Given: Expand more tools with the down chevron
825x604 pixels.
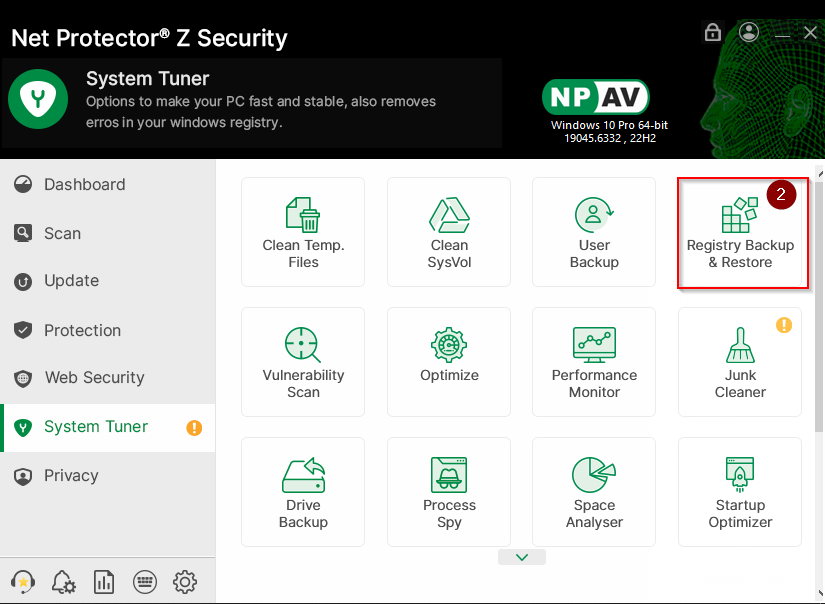Looking at the screenshot, I should click(521, 557).
